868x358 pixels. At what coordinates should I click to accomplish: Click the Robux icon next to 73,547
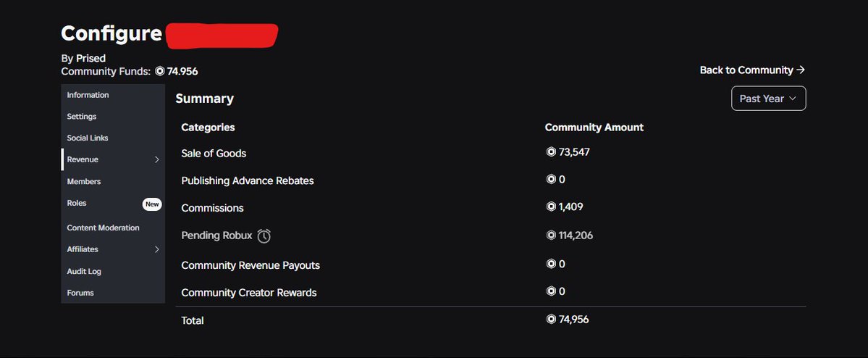click(551, 151)
